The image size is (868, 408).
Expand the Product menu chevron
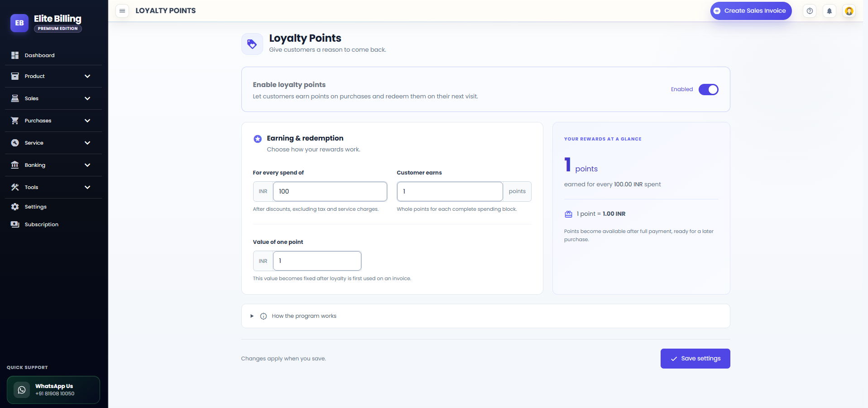(87, 76)
